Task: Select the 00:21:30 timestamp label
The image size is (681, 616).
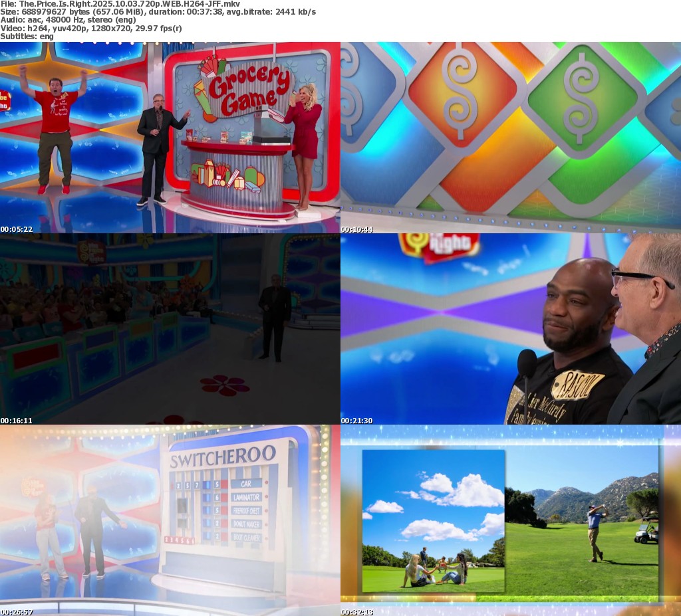Action: pos(356,420)
